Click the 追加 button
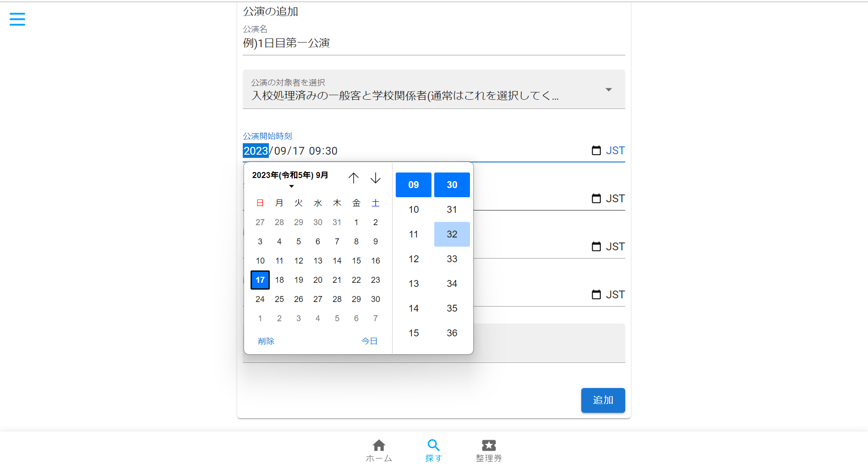This screenshot has height=469, width=868. (603, 400)
